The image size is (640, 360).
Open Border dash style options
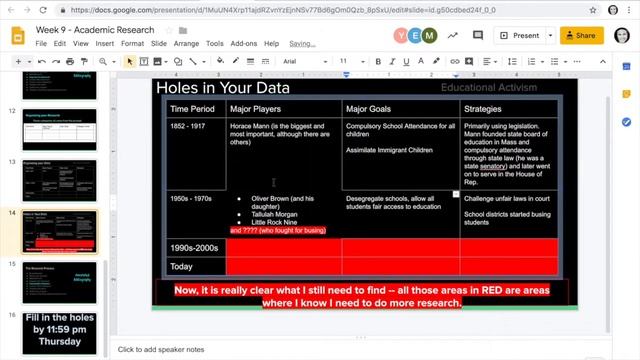[x=265, y=62]
